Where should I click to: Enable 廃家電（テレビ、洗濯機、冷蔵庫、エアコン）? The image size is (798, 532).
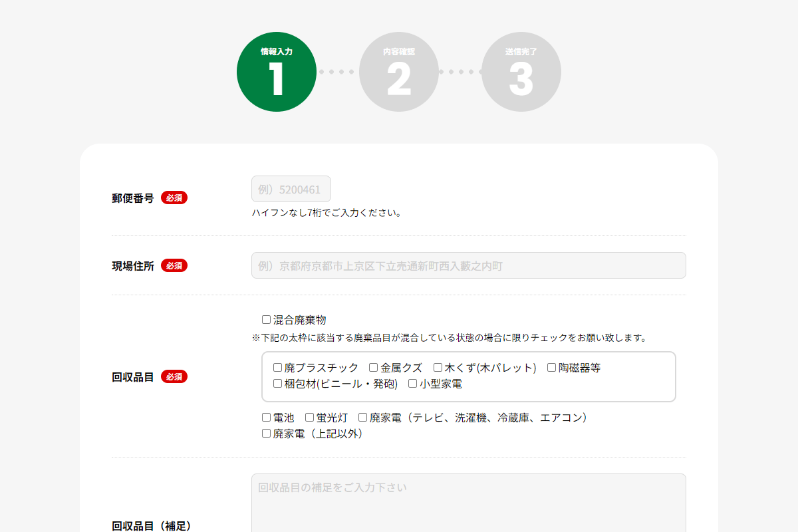click(x=362, y=418)
